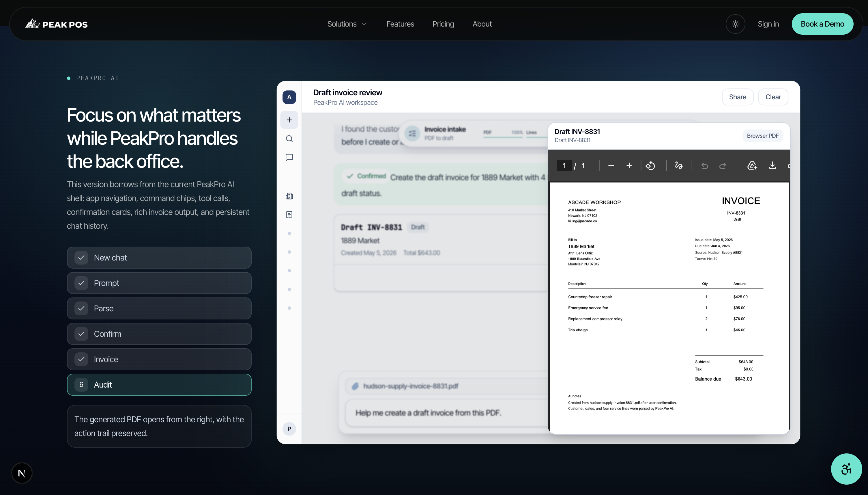Click the Confirmed status badge
This screenshot has height=495, width=868.
click(366, 176)
